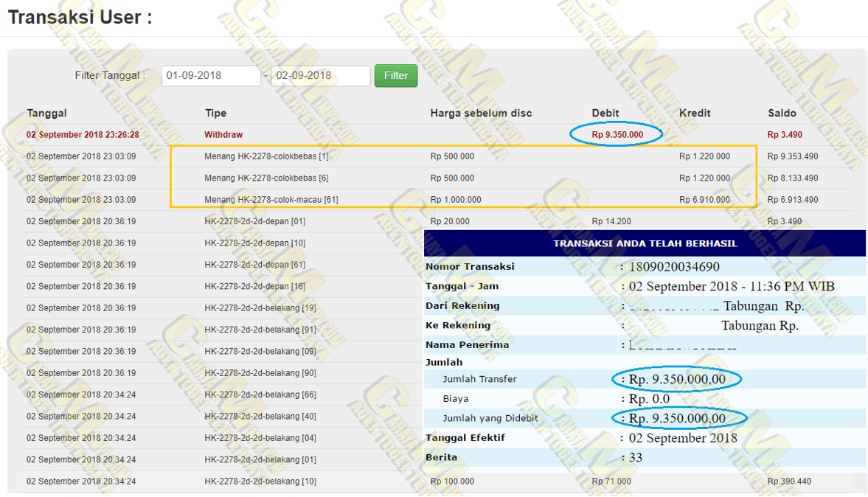868x497 pixels.
Task: Click the HK-2278-2d-2d-belakang [66] entry
Action: pyautogui.click(x=260, y=395)
